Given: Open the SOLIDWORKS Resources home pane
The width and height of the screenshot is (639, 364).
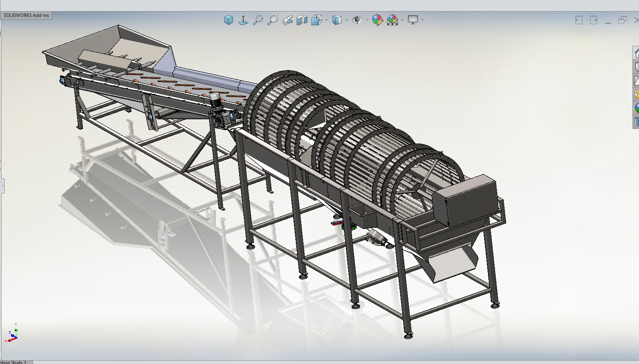Looking at the screenshot, I should (x=636, y=53).
